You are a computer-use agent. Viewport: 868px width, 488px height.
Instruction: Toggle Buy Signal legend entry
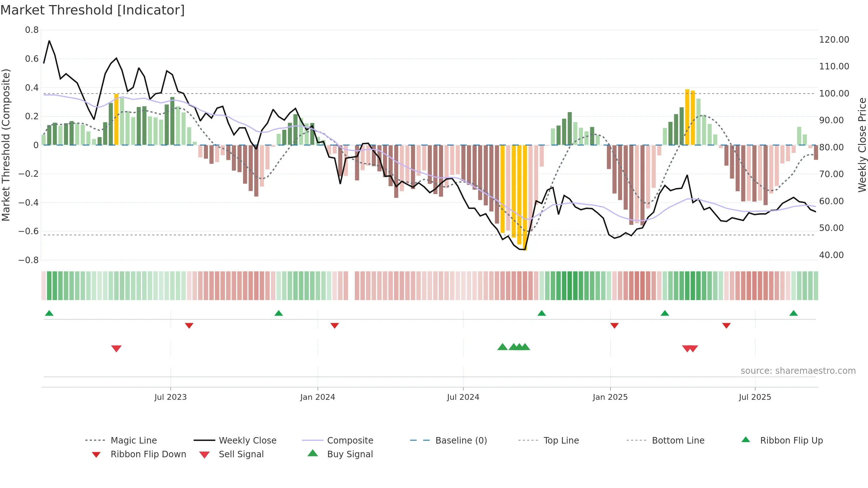coord(340,454)
